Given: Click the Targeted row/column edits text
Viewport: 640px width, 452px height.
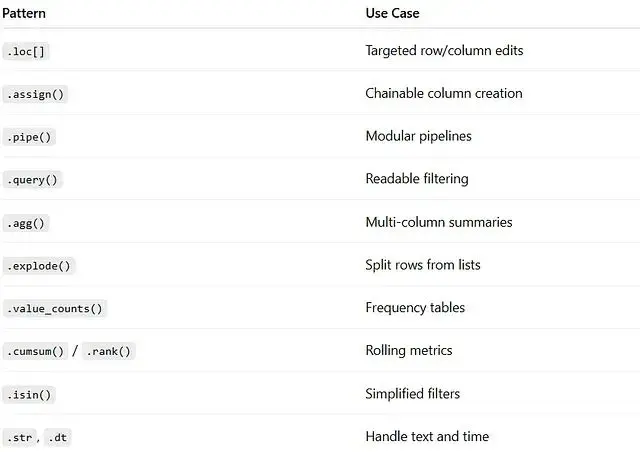Looking at the screenshot, I should click(444, 50).
